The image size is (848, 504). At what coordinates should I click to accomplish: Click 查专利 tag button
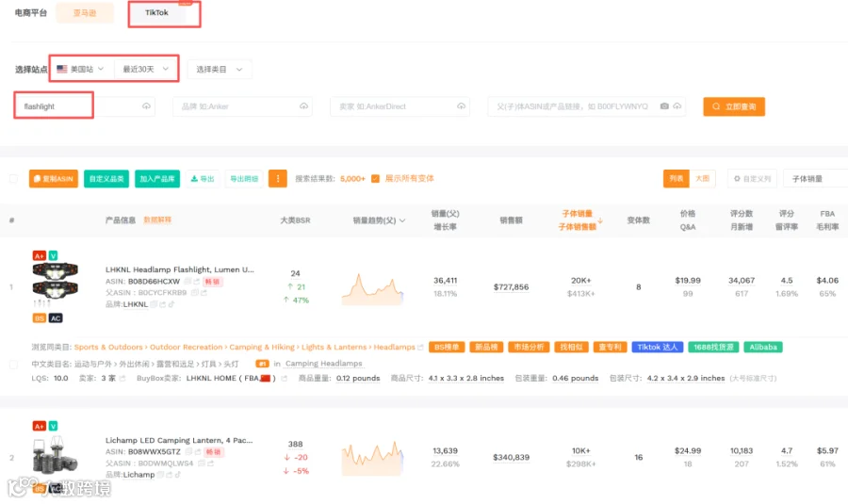(x=610, y=348)
